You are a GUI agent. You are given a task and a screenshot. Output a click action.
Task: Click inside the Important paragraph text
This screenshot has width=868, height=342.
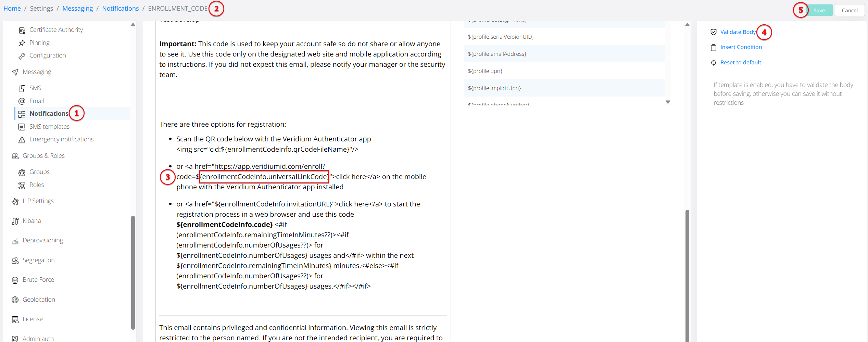302,59
